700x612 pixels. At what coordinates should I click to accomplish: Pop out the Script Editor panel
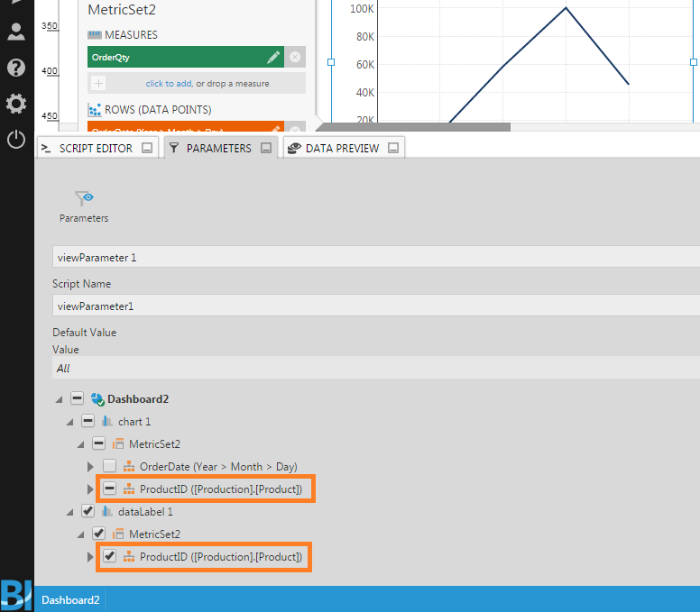tap(147, 148)
